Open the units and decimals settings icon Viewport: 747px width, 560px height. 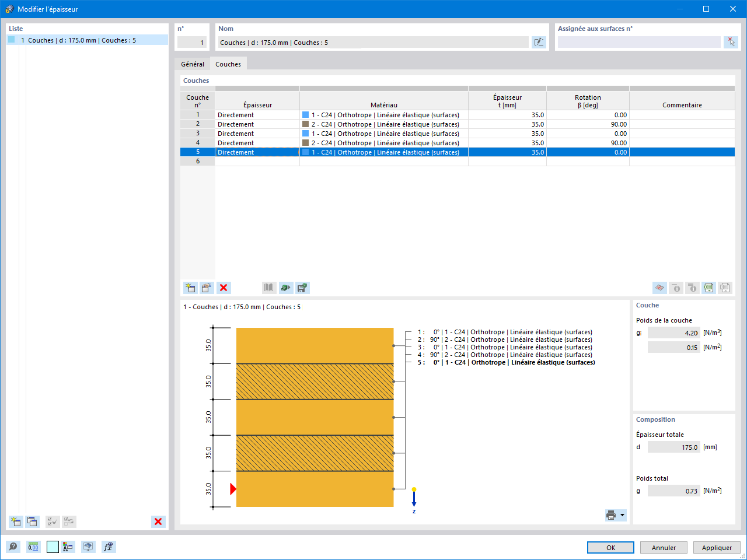(x=33, y=547)
